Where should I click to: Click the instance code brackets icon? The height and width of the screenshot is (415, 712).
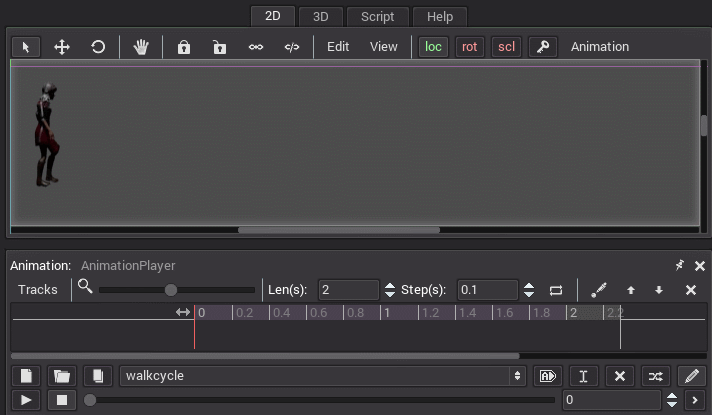[292, 47]
